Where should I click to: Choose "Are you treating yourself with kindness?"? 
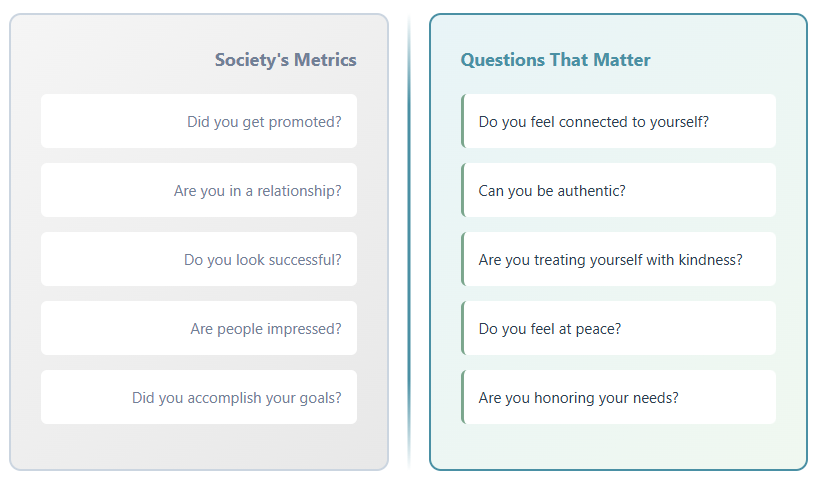(x=619, y=259)
